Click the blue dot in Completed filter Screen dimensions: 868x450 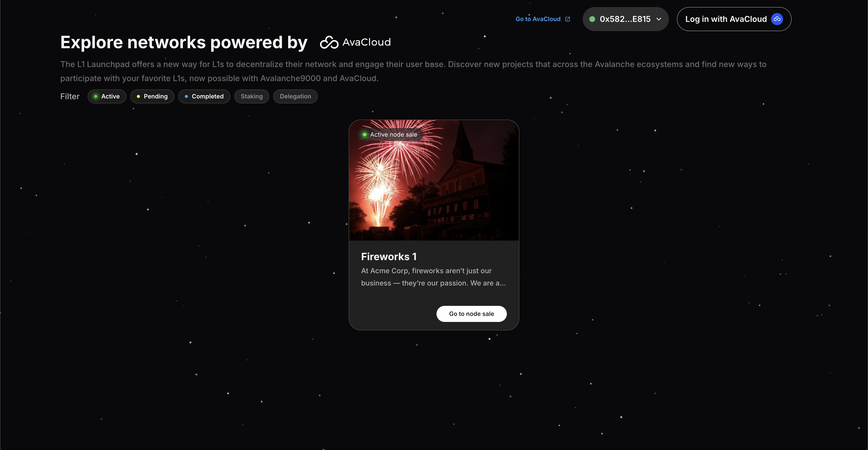click(186, 96)
